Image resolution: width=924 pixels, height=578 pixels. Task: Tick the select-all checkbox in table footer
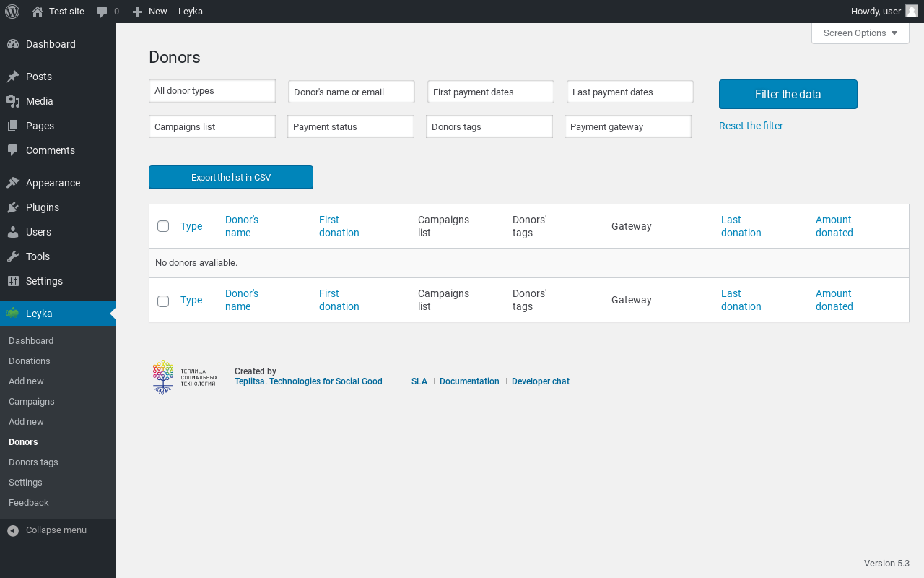coord(163,301)
